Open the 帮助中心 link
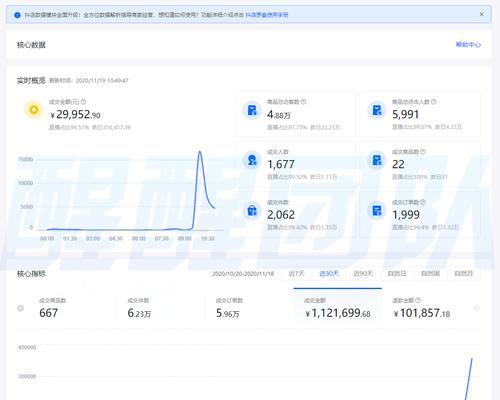The height and width of the screenshot is (400, 500). pyautogui.click(x=468, y=44)
